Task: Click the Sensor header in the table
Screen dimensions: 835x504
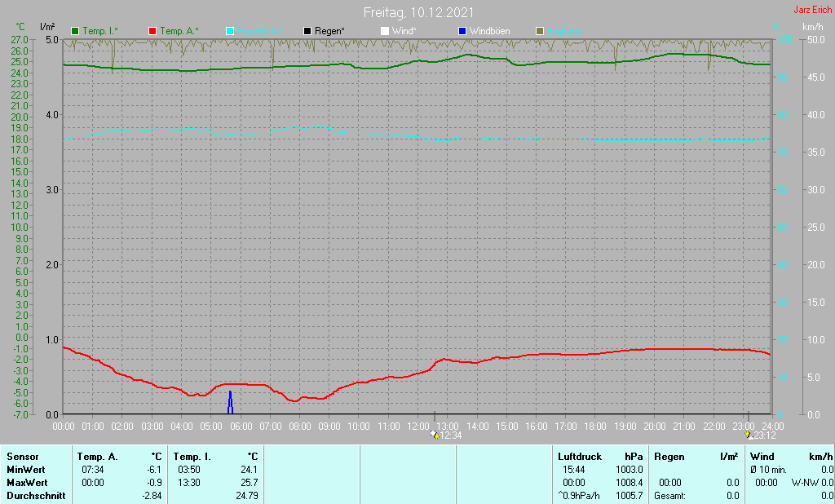Action: [23, 457]
